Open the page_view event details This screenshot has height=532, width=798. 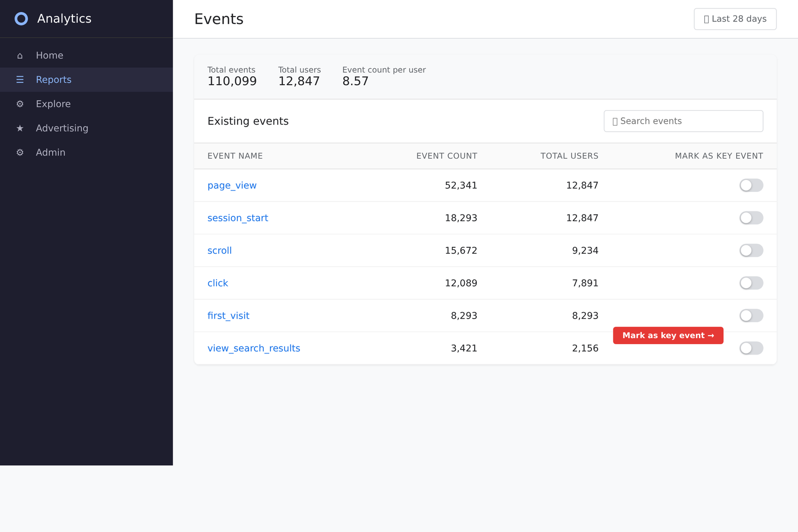tap(232, 185)
